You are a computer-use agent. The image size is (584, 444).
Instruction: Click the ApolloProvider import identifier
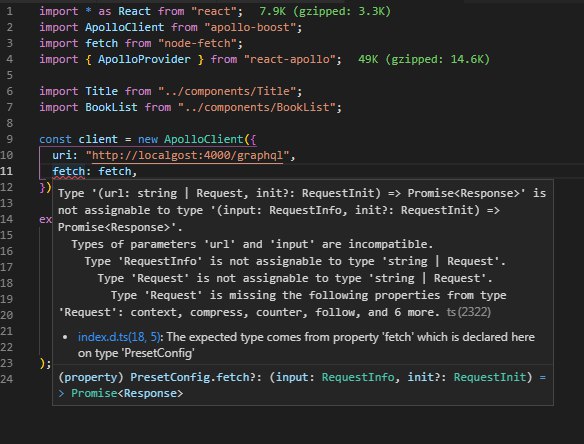[144, 59]
